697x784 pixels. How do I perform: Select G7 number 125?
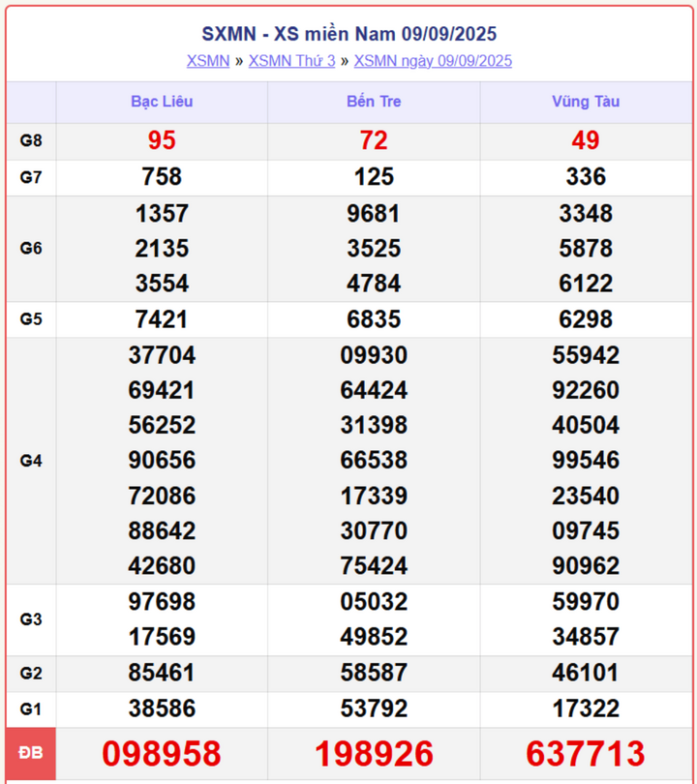(x=374, y=176)
